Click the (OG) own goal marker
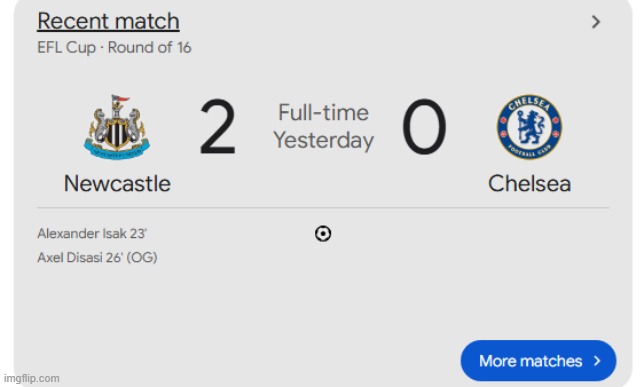644x387 pixels. (142, 258)
